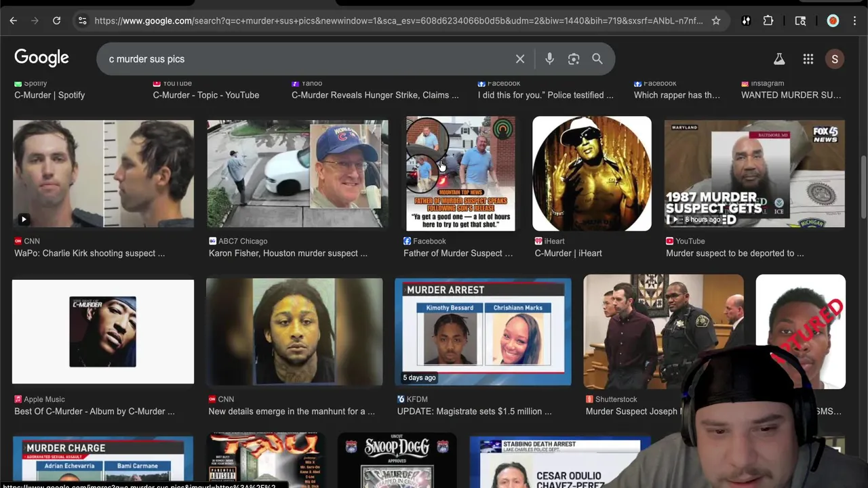The height and width of the screenshot is (488, 868).
Task: Click the Google logo
Action: 41,58
